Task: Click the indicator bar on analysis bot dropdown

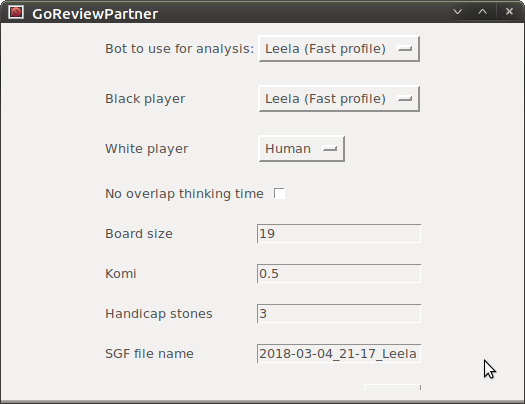Action: coord(405,49)
